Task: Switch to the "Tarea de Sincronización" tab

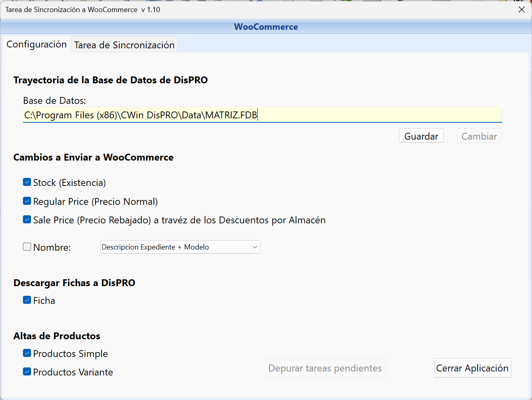Action: point(124,44)
